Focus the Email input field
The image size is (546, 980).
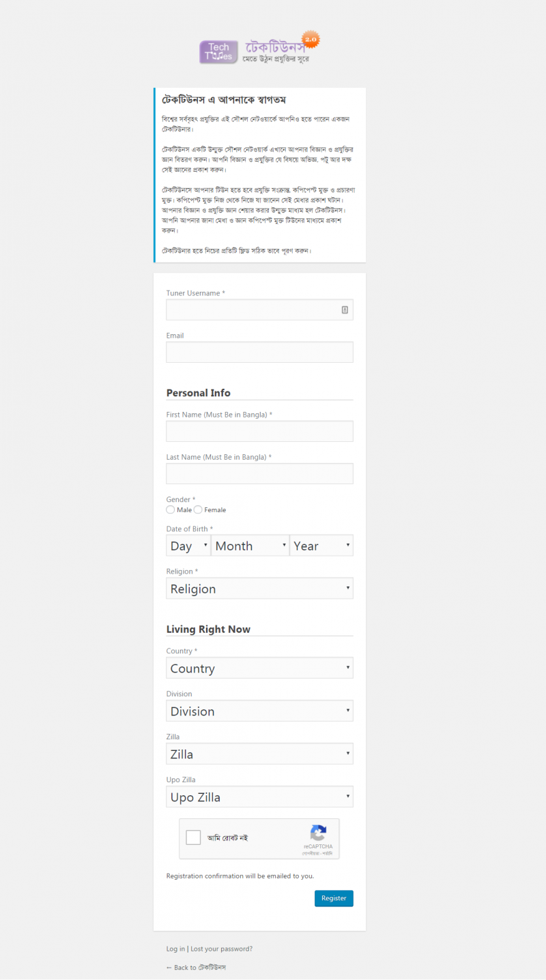[259, 352]
